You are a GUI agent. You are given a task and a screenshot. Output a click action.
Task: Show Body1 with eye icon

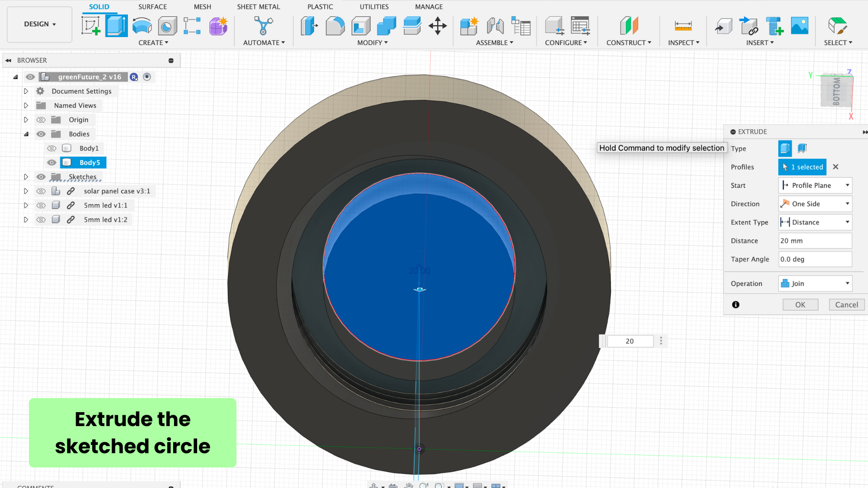pyautogui.click(x=52, y=148)
